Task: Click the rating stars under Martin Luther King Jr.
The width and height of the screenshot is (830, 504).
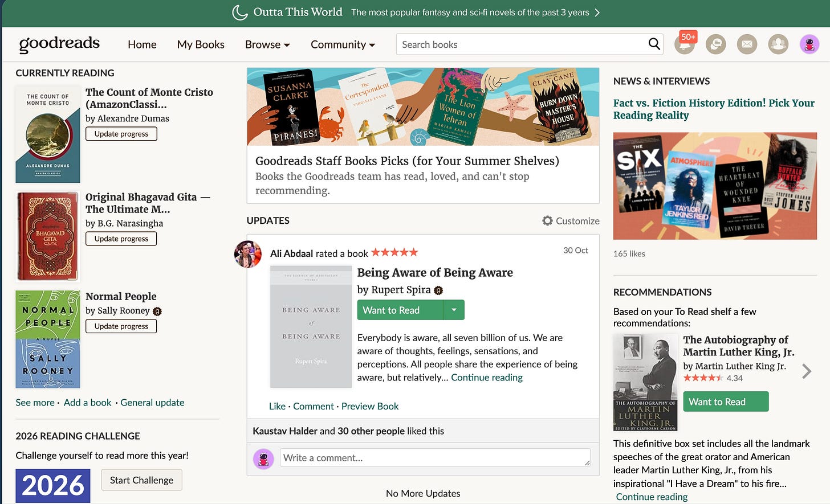Action: tap(703, 378)
